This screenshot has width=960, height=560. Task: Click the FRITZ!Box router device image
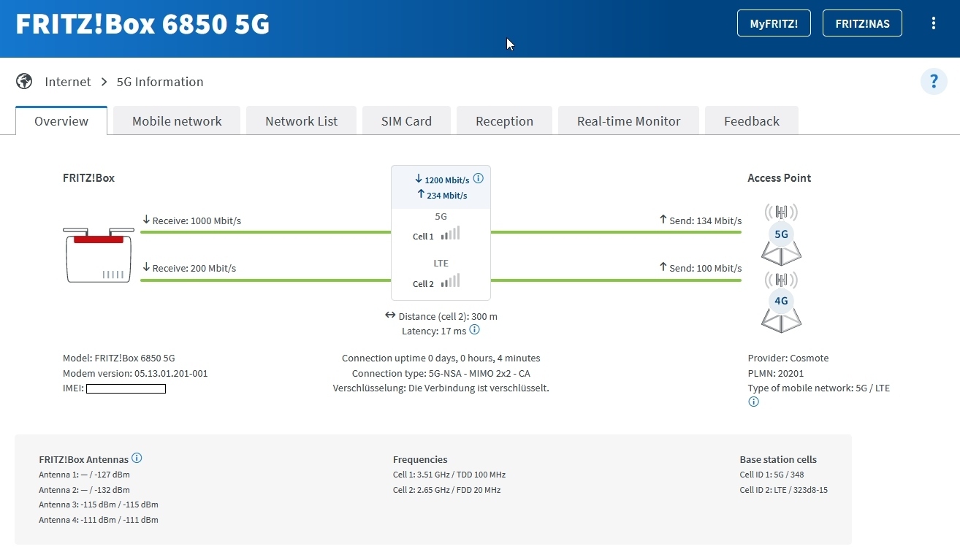[98, 255]
